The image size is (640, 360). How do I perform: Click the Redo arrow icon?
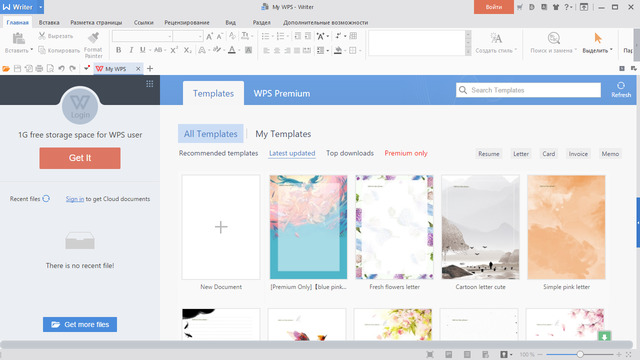[72, 69]
